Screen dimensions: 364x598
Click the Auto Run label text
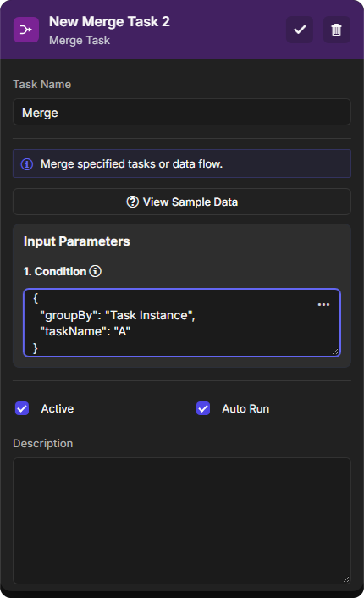[x=245, y=408]
